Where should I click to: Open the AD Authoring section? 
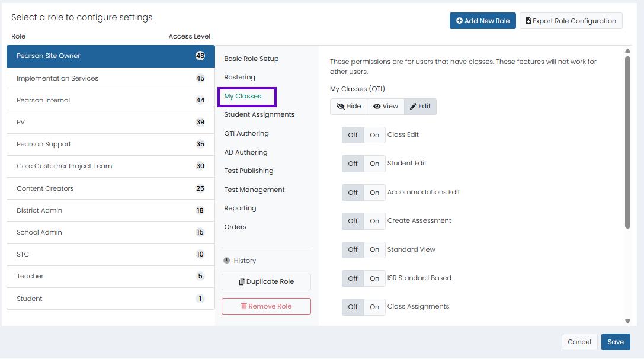click(x=246, y=152)
